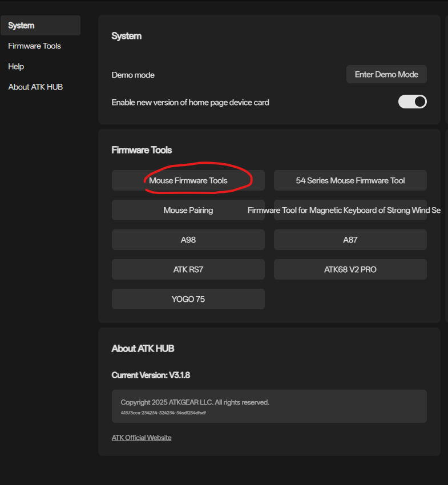
Task: Open the YOGO 75 firmware tool
Action: (188, 299)
